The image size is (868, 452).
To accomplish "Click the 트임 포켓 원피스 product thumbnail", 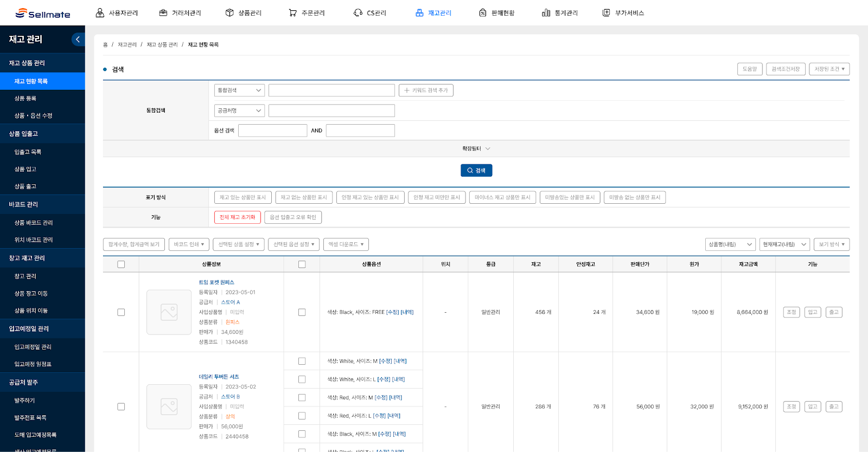I will click(169, 312).
